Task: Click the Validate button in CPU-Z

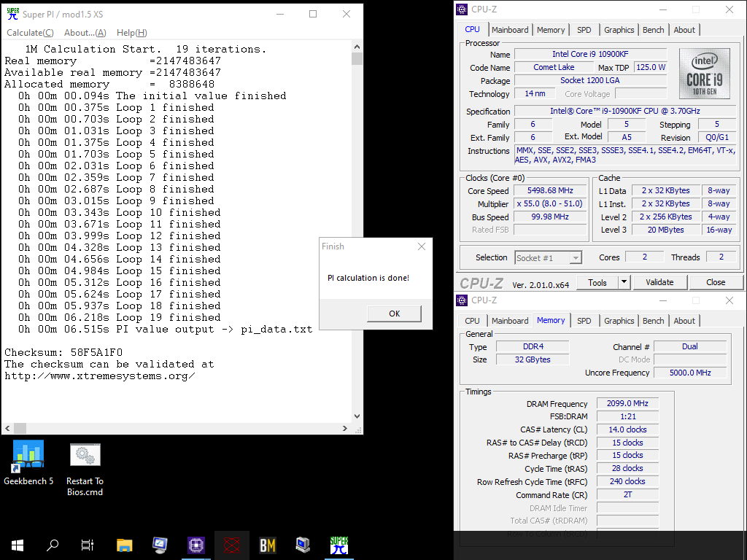Action: click(659, 282)
